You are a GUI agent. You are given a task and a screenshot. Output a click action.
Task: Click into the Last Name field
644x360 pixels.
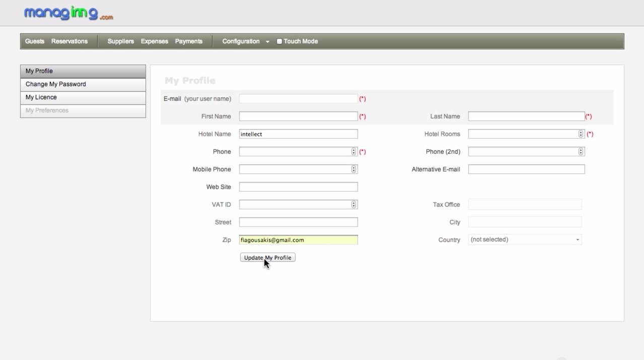tap(526, 116)
